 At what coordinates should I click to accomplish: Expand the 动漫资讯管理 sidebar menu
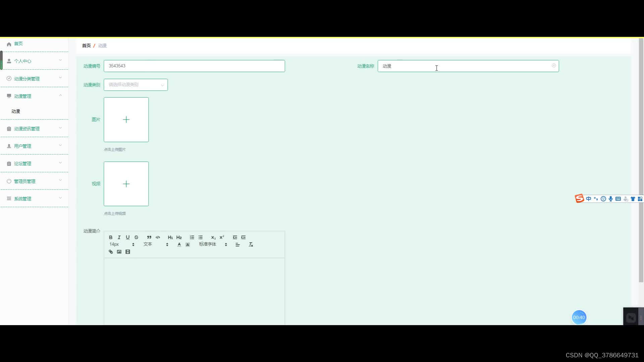tap(34, 129)
